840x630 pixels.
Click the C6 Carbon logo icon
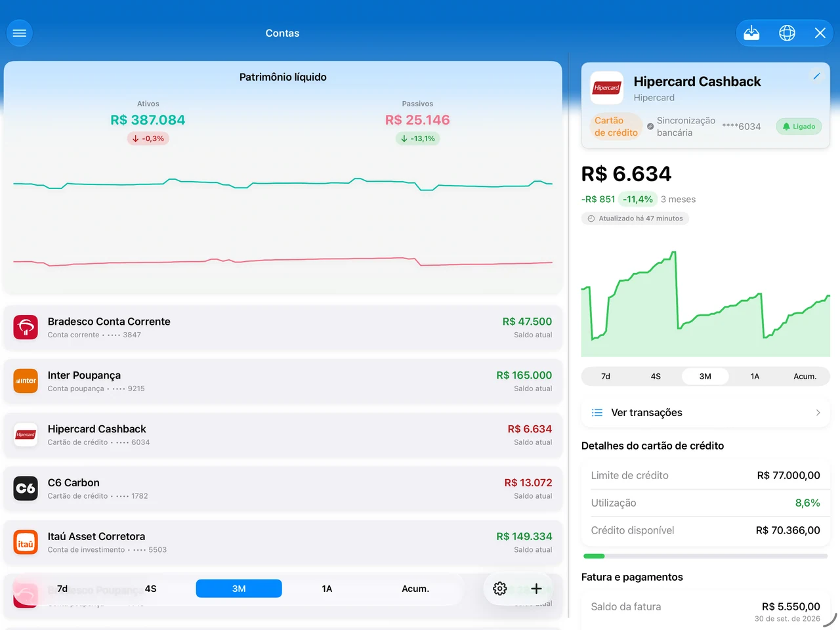26,488
